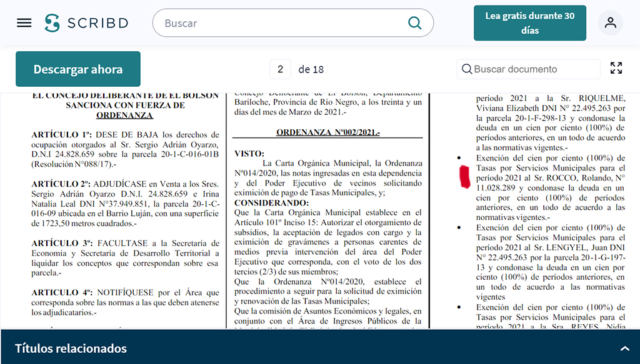
Task: Open the Títulos relacionados bar
Action: (320, 347)
